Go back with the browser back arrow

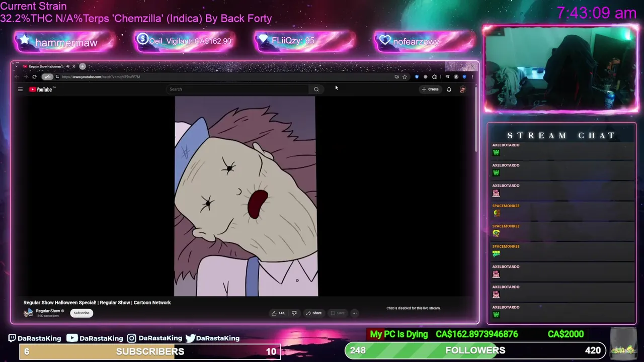(17, 76)
